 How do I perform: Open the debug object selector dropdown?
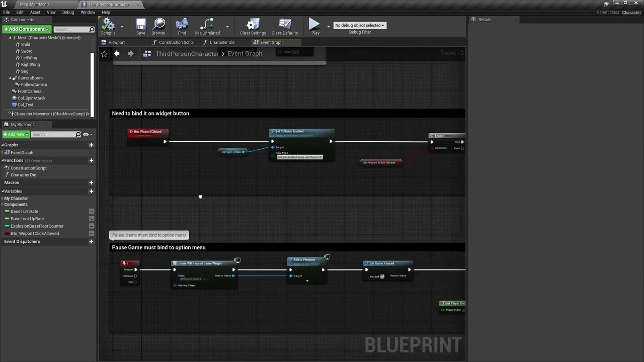[360, 25]
